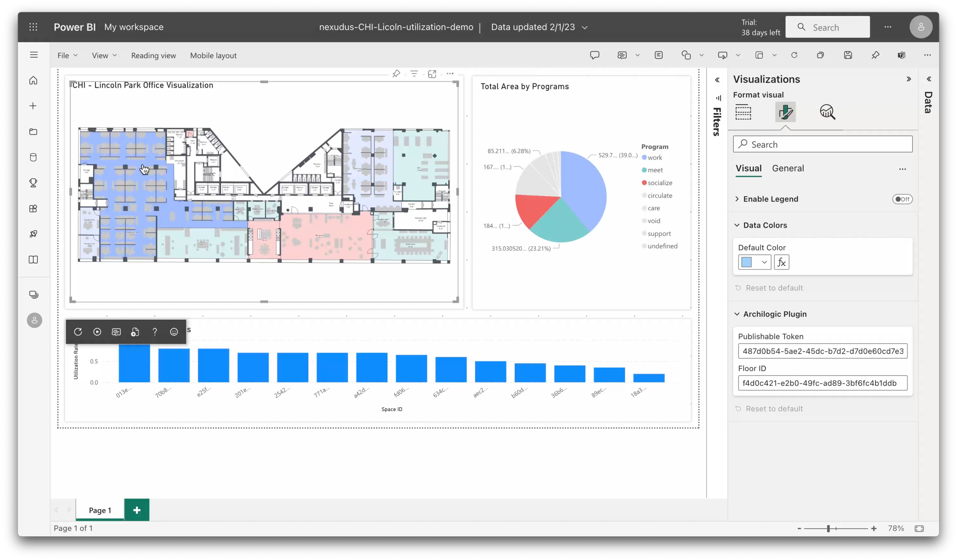Pin report using toolbar pin icon

(x=875, y=55)
